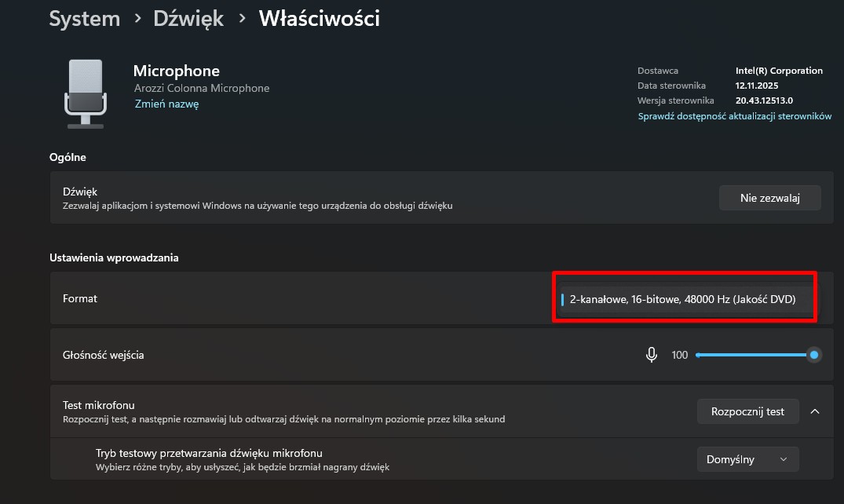Click the Intel(R) Corporation provider value

click(779, 71)
